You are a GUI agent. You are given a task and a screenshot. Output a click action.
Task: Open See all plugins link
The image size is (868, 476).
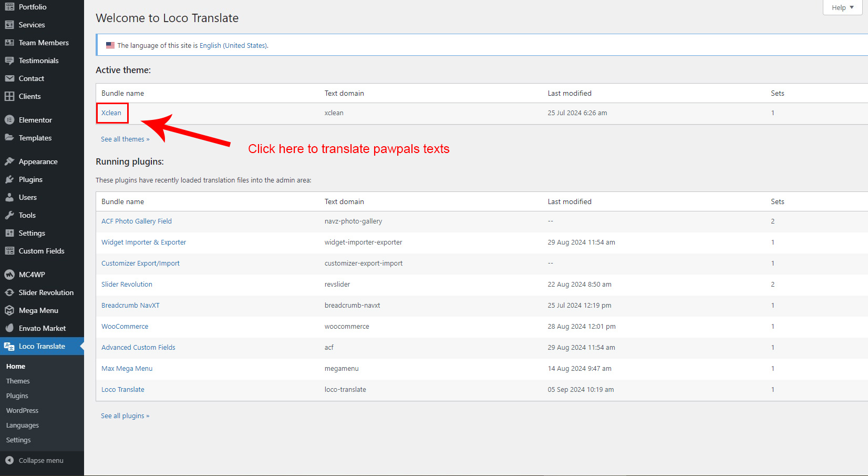[125, 416]
